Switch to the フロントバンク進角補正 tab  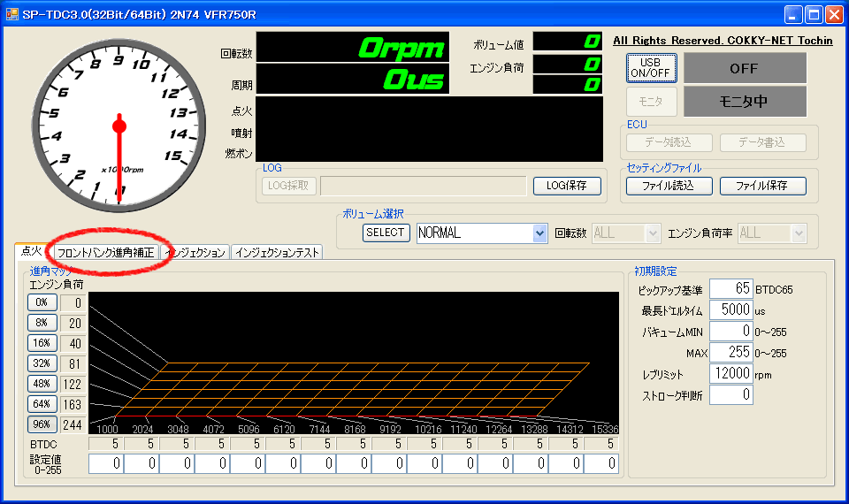(x=106, y=253)
